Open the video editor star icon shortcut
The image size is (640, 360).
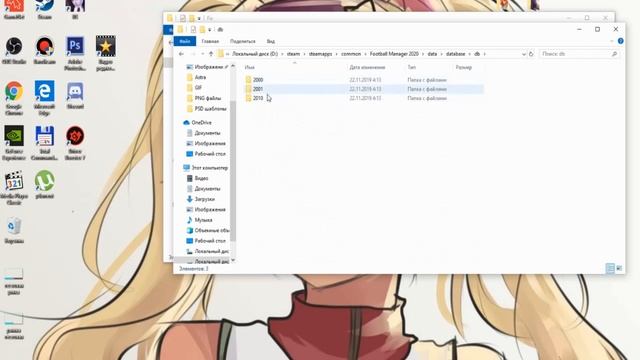coord(106,53)
